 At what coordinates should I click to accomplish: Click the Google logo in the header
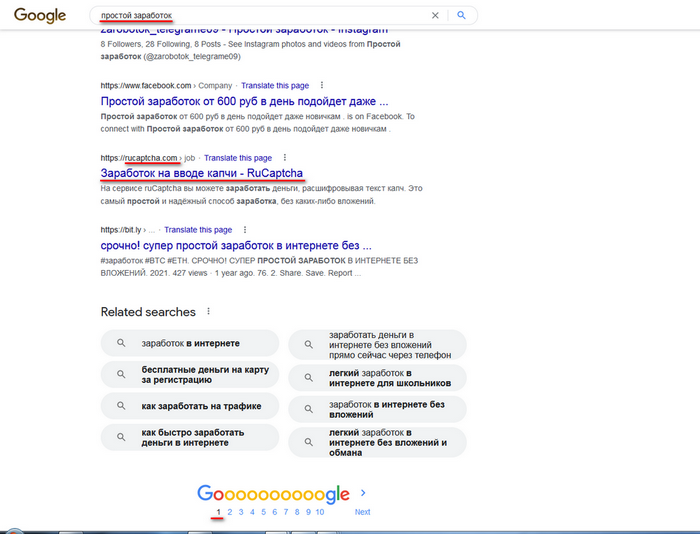pyautogui.click(x=40, y=16)
